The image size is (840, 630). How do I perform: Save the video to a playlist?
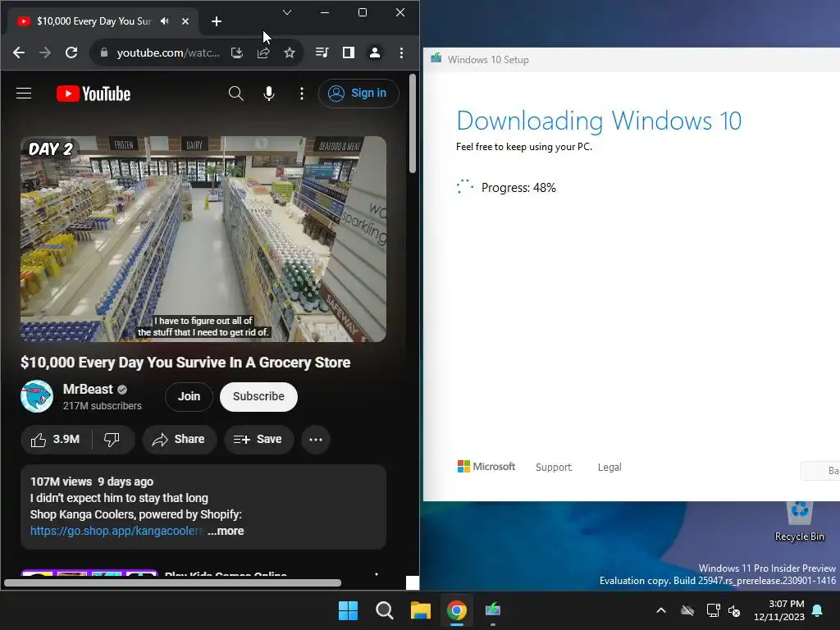click(x=258, y=440)
